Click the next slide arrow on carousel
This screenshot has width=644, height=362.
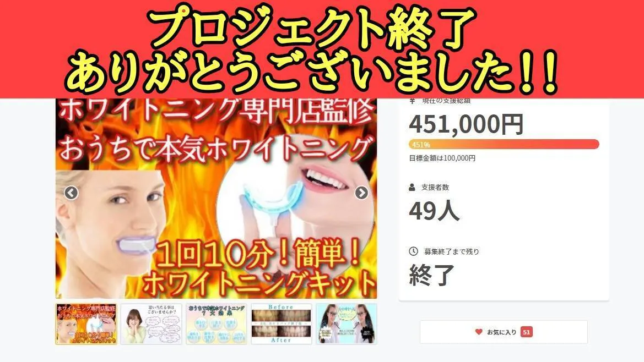click(361, 193)
